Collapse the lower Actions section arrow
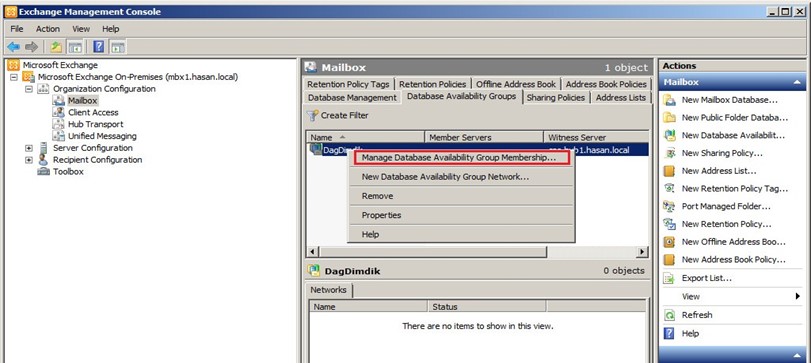The width and height of the screenshot is (811, 363). pos(797,355)
